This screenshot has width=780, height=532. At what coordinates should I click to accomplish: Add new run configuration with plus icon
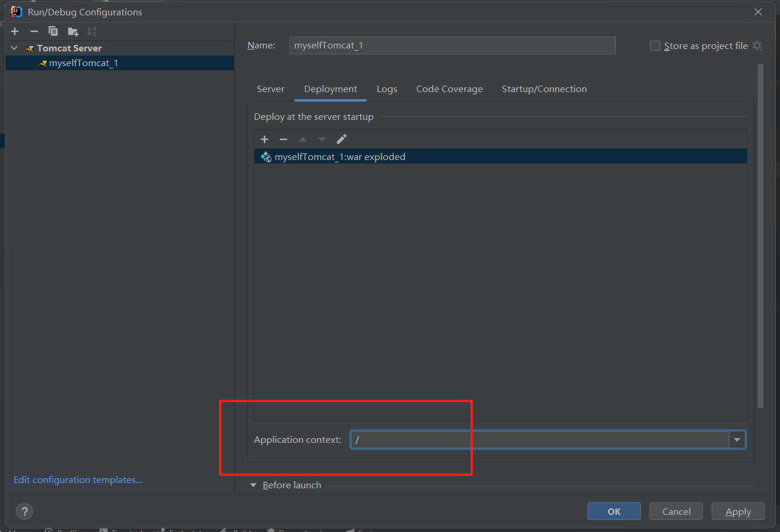(15, 31)
